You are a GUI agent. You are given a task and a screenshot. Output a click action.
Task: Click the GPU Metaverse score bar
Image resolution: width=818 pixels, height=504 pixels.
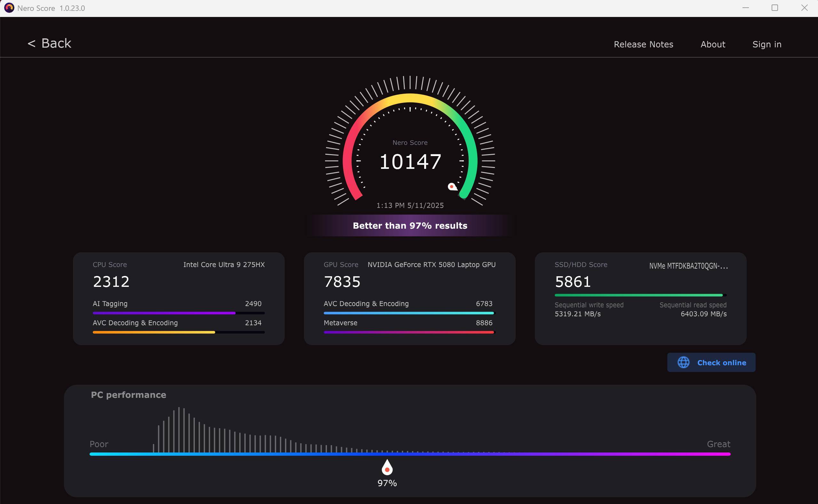(x=409, y=332)
